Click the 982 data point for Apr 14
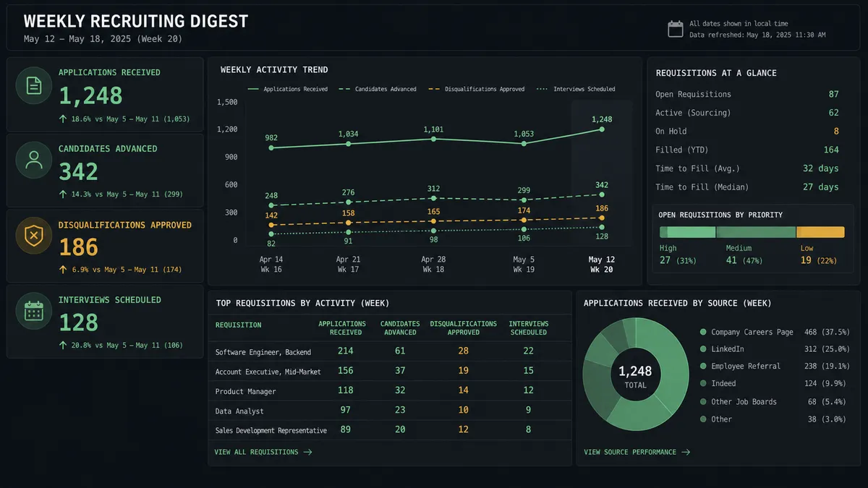Screen dimensions: 868x488 click(271, 147)
